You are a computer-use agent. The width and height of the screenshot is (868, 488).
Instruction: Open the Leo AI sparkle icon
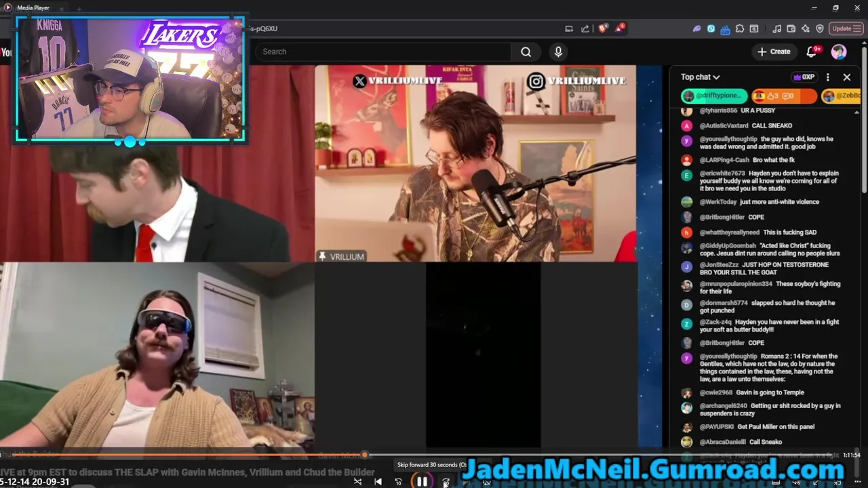click(805, 28)
